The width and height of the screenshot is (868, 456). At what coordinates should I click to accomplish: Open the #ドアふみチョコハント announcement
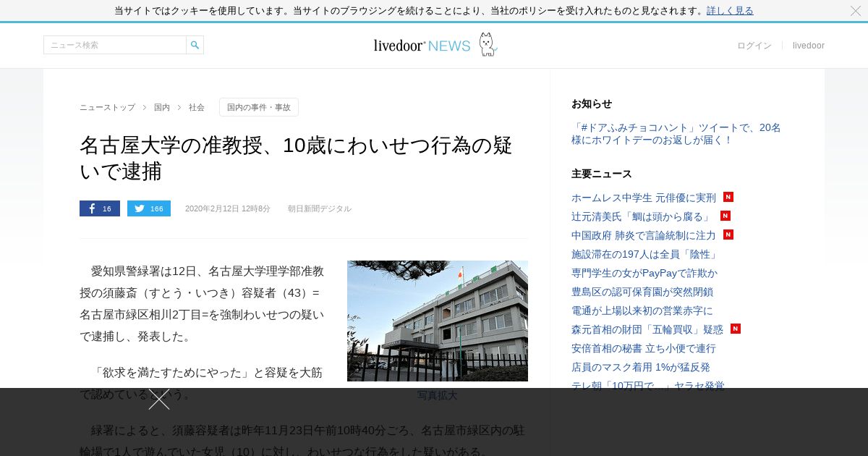click(676, 134)
